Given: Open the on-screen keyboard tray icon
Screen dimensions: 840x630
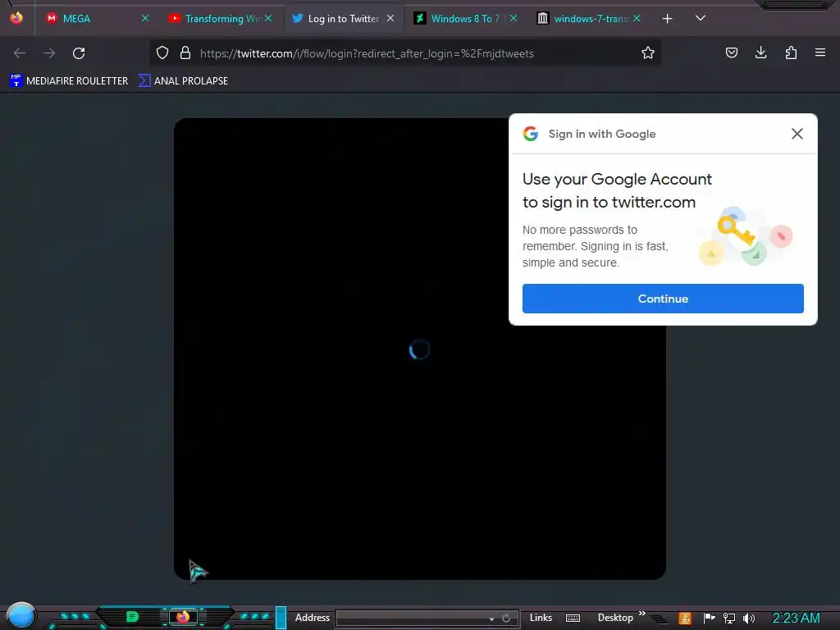Looking at the screenshot, I should [x=573, y=619].
